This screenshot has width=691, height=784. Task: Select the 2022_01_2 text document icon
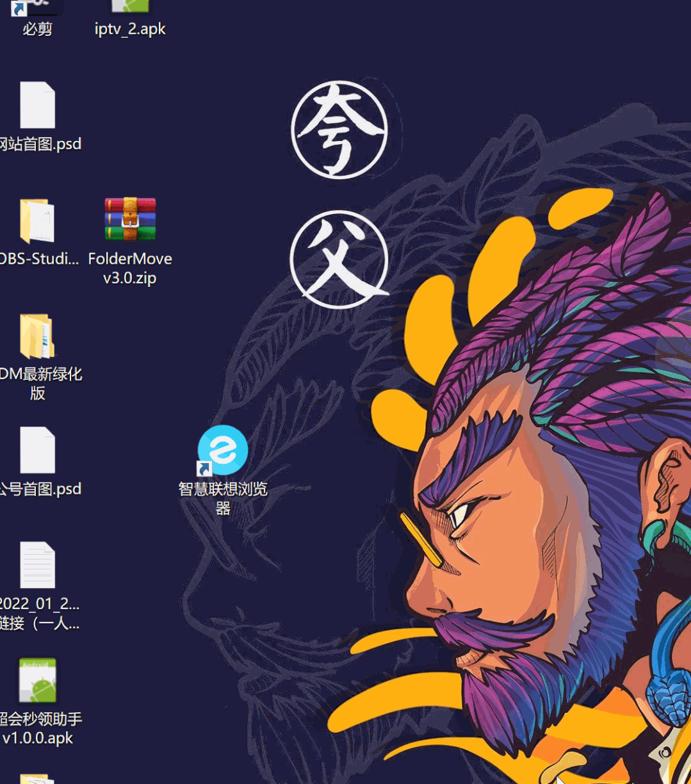pos(37,565)
